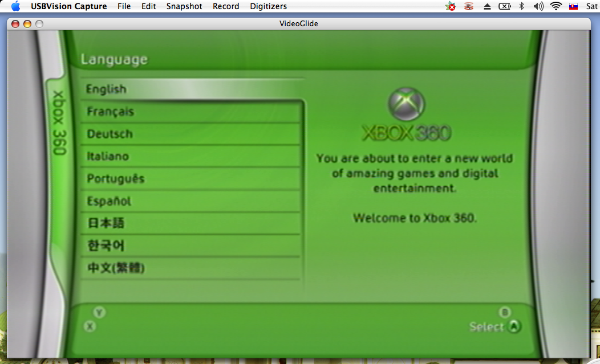Click the X controller button icon
The image size is (600, 364).
point(90,326)
